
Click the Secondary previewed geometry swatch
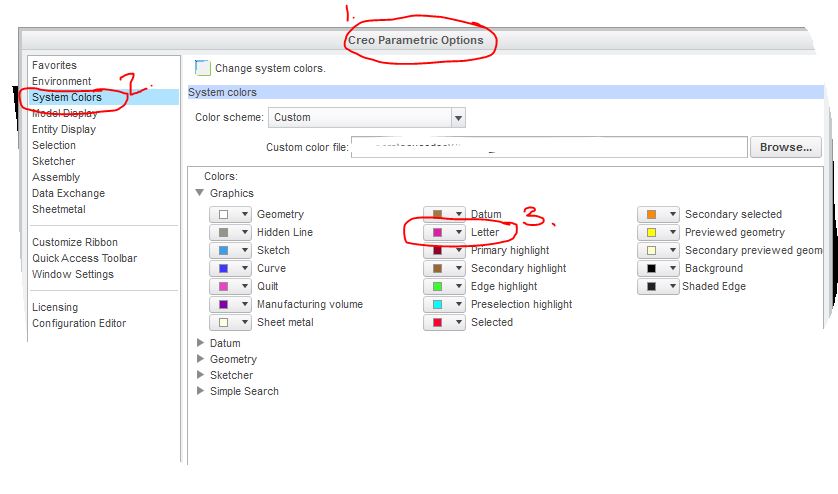pos(651,250)
